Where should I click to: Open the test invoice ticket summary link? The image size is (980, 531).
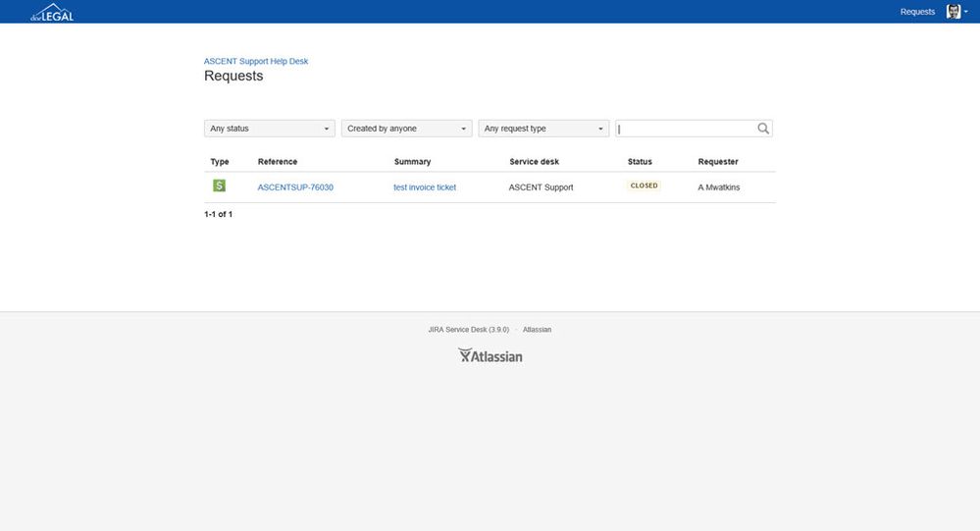[425, 187]
